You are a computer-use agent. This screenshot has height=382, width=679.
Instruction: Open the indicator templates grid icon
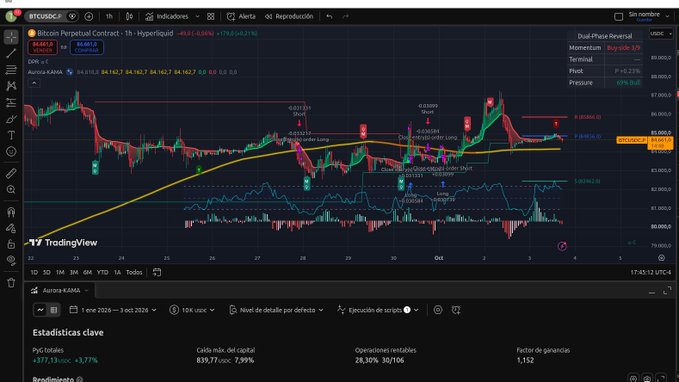[210, 16]
